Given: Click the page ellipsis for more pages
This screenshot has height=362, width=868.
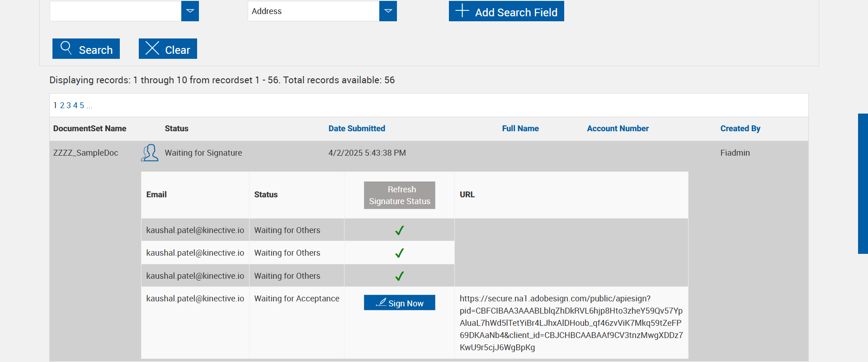Looking at the screenshot, I should point(90,105).
